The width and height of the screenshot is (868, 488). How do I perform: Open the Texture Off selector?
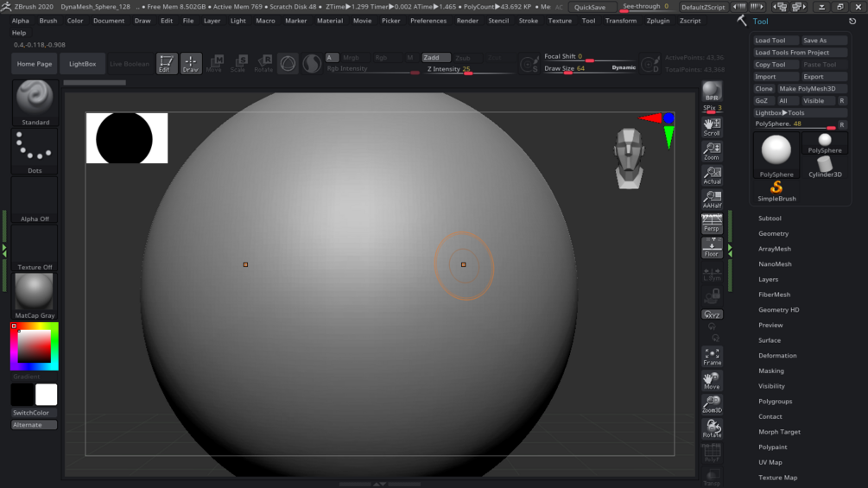(35, 248)
